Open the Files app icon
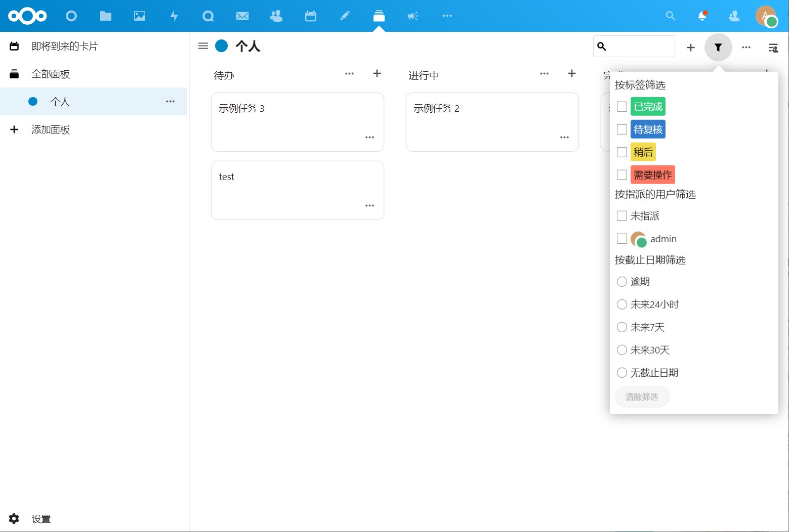Image resolution: width=789 pixels, height=532 pixels. (x=105, y=16)
